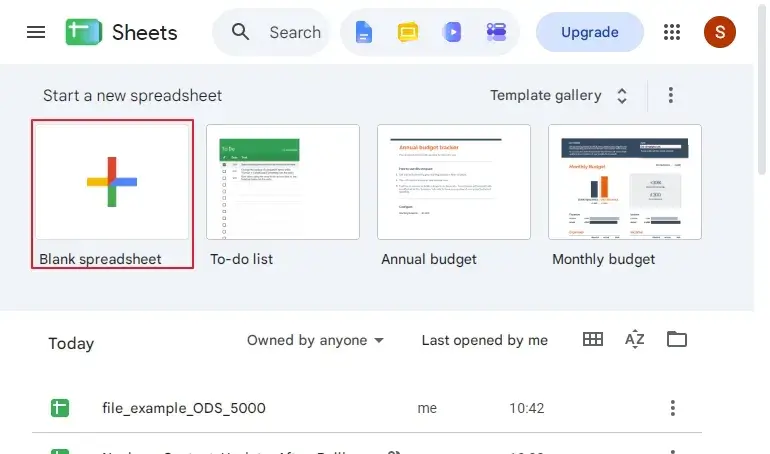
Task: Click the Sheets file icon for file_example_ODS_5000
Action: 60,408
